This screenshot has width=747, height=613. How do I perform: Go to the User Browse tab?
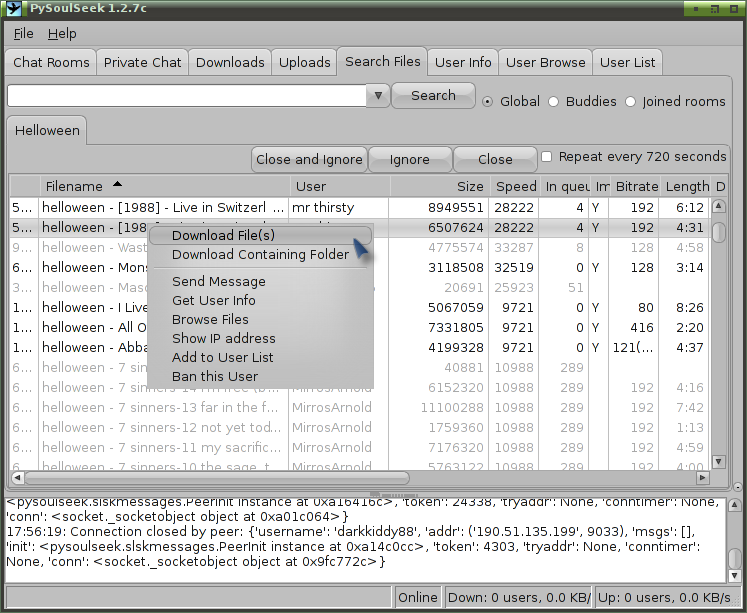[x=545, y=62]
